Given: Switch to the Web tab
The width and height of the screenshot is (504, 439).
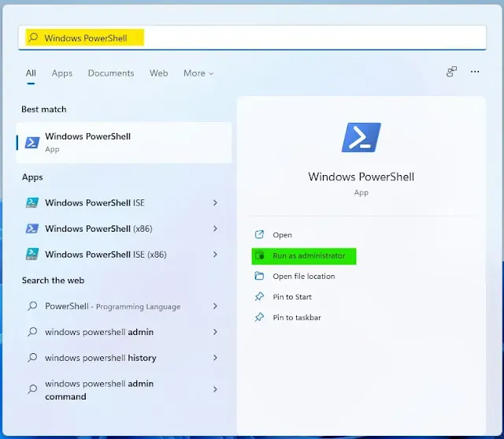Looking at the screenshot, I should point(158,73).
